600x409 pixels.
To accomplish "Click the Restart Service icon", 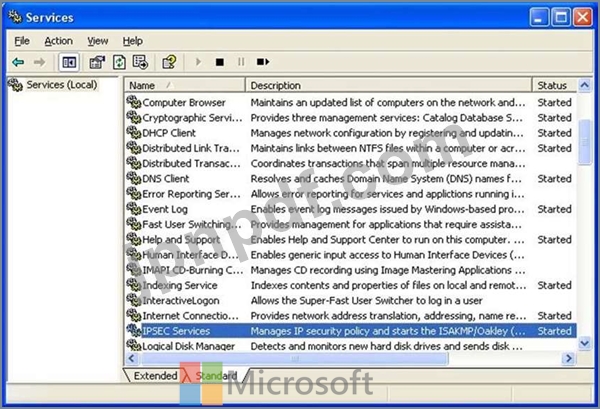I will tap(263, 62).
